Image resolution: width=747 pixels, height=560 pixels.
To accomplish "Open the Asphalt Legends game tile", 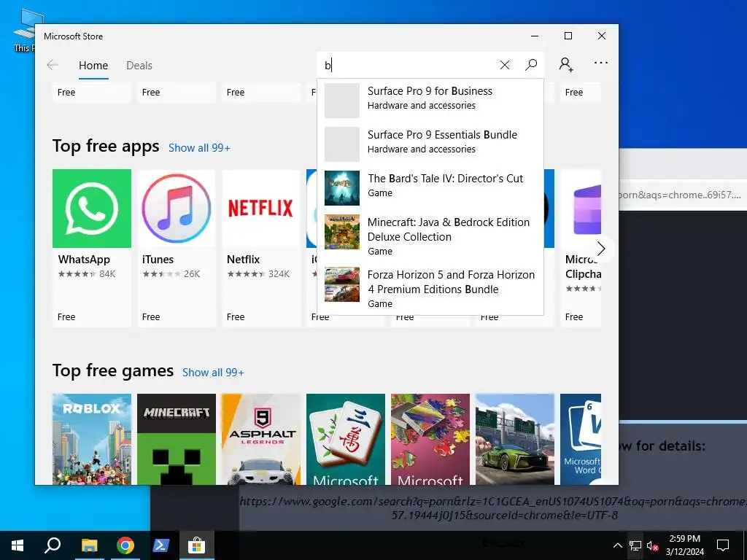I will [x=261, y=439].
